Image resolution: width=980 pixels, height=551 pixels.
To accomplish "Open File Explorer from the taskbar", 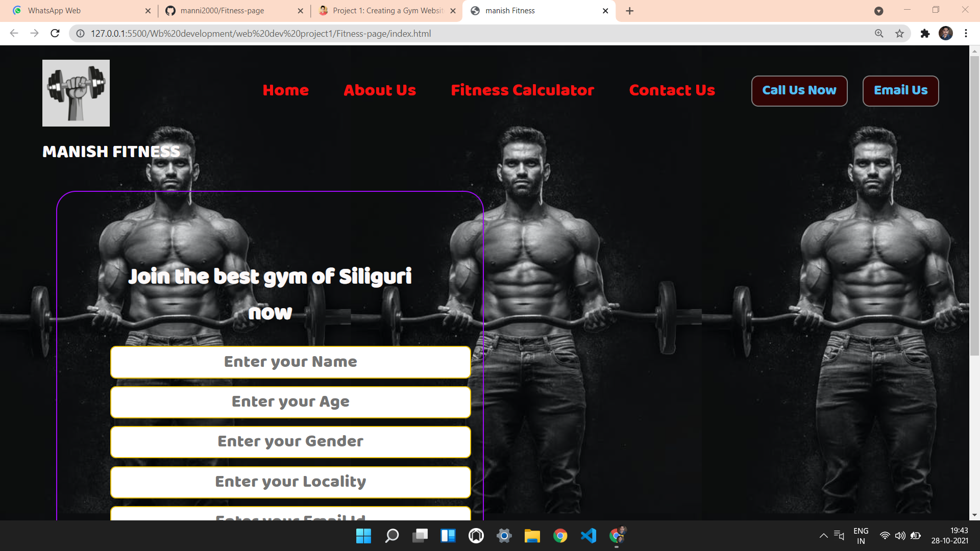I will click(x=532, y=536).
